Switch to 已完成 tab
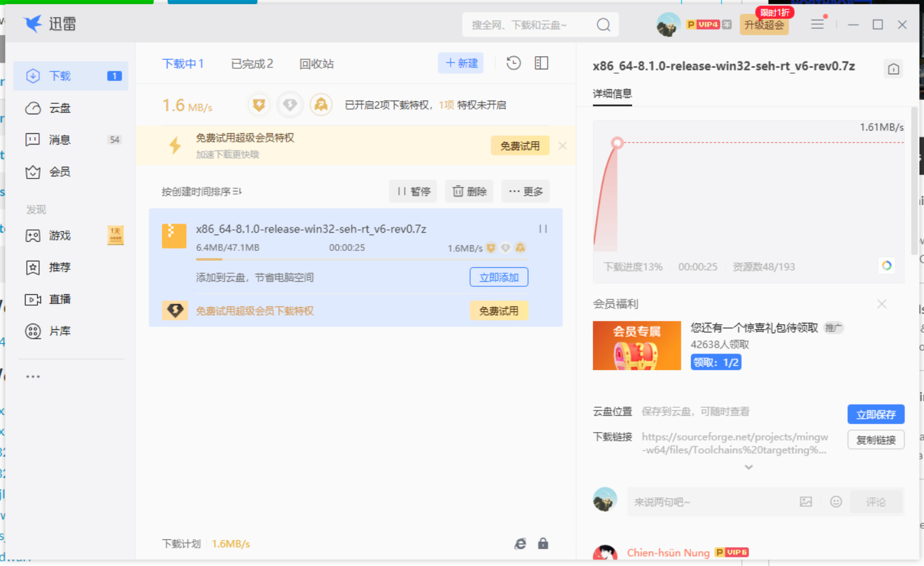 tap(252, 63)
